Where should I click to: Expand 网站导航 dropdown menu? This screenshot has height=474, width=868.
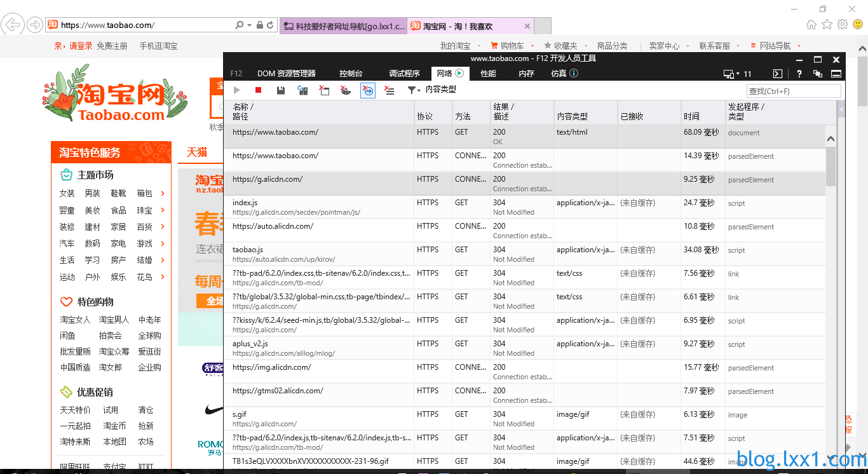coord(775,46)
